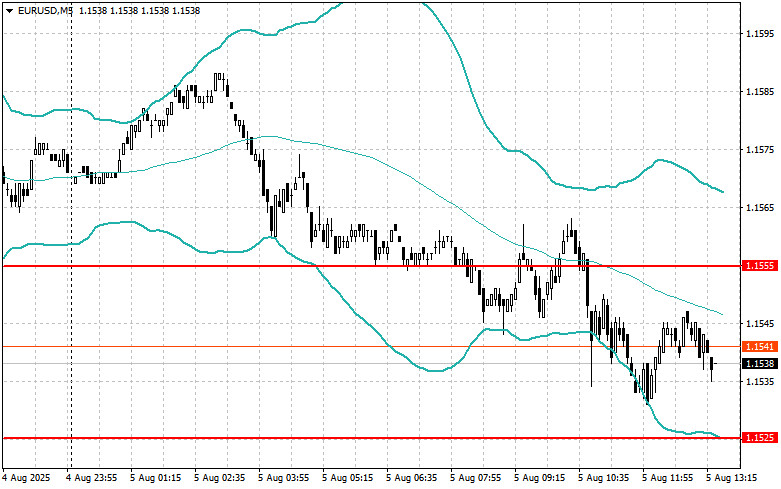Screen dimensions: 781x489
Task: Select the 1.1545 price scale value
Action: pyautogui.click(x=760, y=324)
